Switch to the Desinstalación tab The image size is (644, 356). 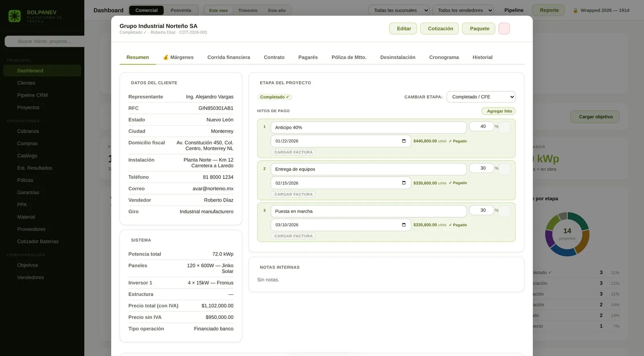point(398,58)
